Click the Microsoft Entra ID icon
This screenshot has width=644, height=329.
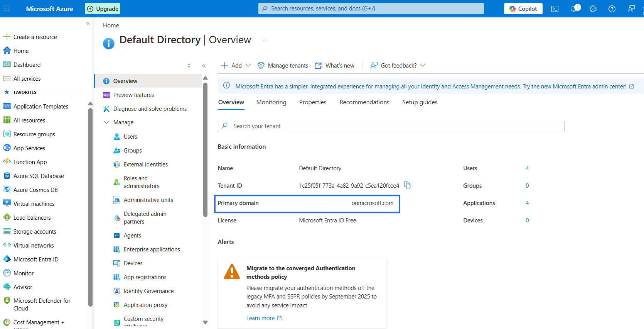point(7,259)
